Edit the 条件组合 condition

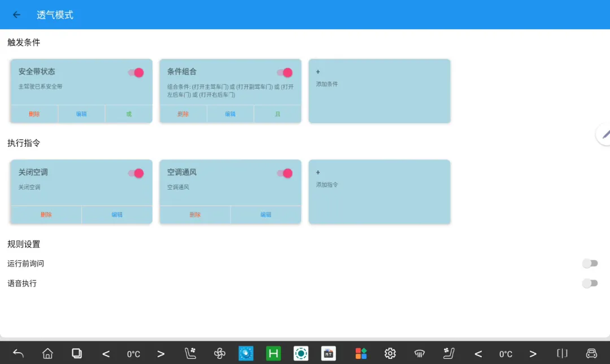(230, 114)
